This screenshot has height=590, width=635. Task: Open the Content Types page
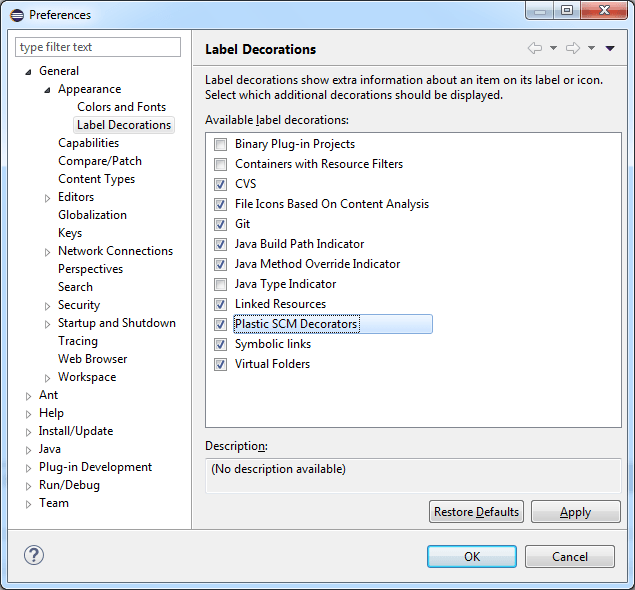(96, 179)
